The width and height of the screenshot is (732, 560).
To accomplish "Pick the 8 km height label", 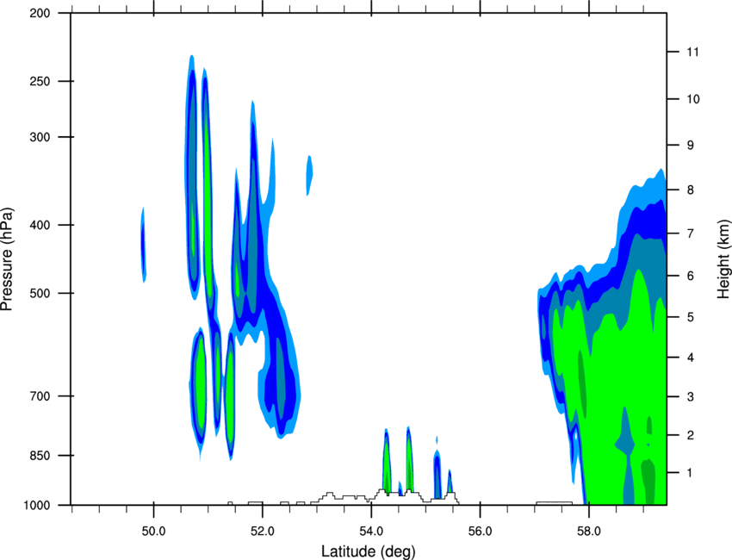I will (690, 190).
